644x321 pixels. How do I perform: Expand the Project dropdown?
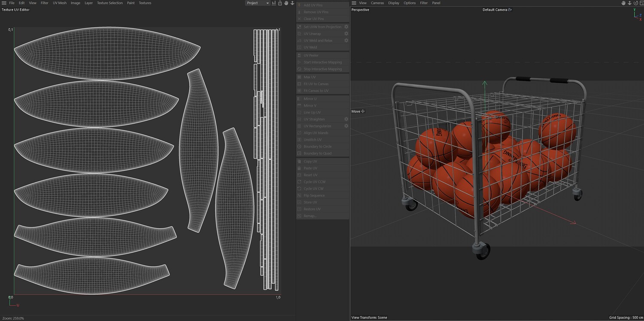(258, 3)
